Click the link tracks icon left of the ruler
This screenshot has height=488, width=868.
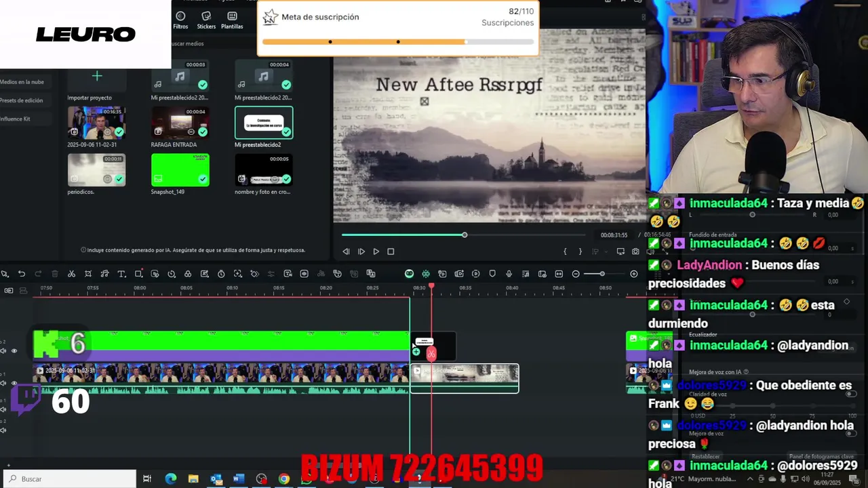coord(9,290)
